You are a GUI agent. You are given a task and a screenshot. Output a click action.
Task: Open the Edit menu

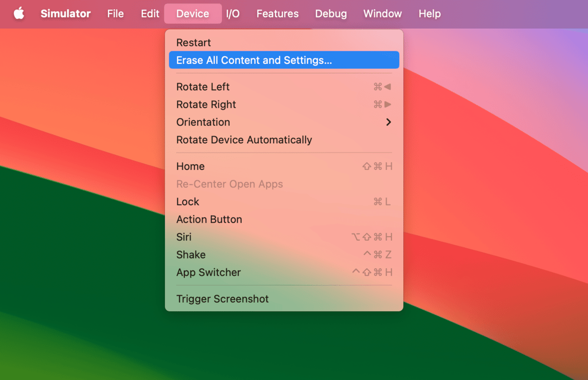click(149, 14)
